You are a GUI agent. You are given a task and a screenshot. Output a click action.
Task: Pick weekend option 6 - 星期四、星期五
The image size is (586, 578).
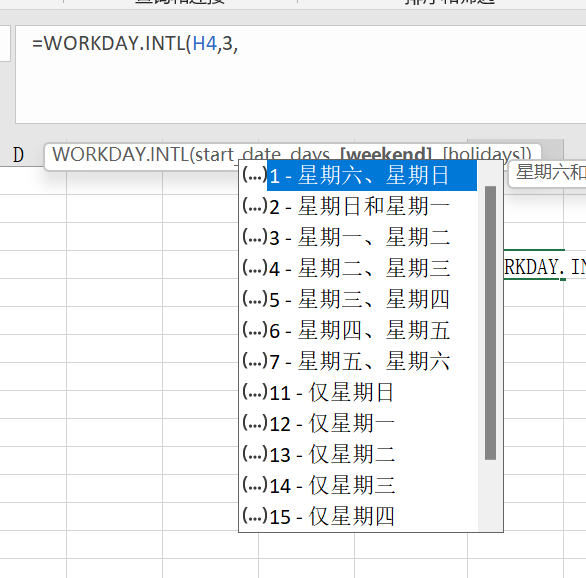pos(359,330)
